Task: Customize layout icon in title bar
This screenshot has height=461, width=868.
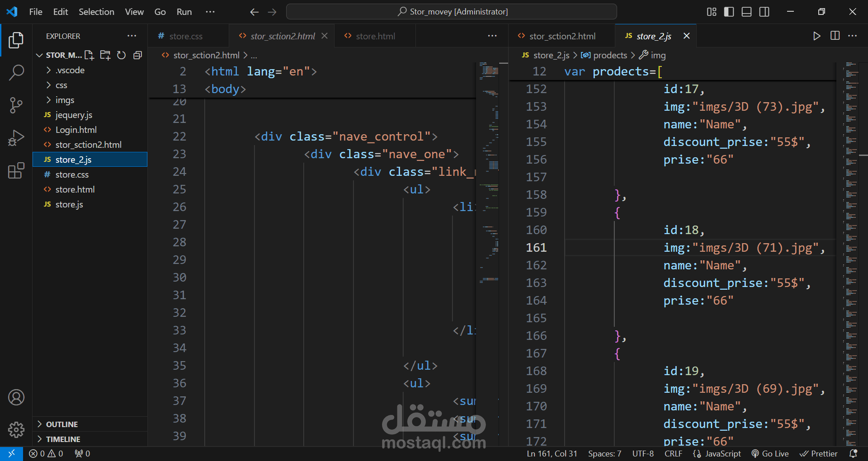Action: point(712,12)
